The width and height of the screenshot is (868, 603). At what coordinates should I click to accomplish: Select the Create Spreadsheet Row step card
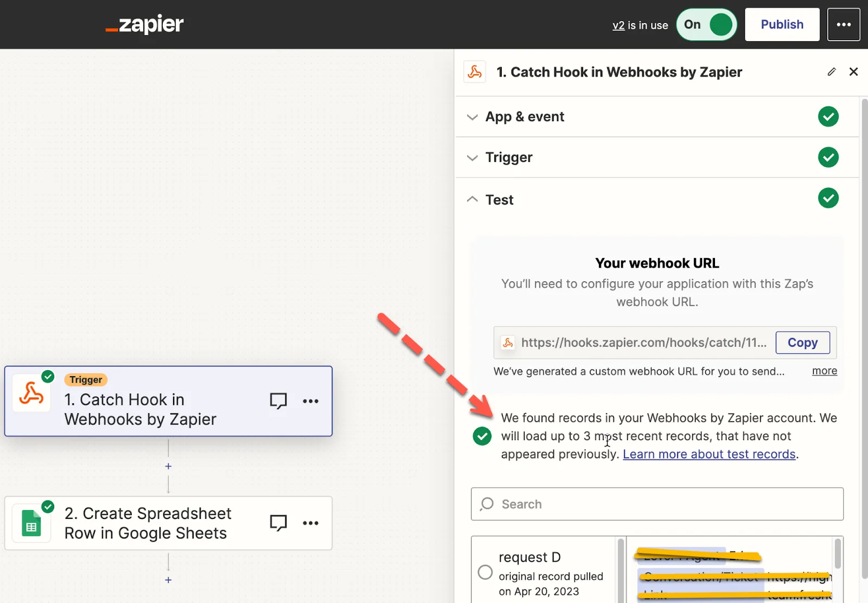click(x=168, y=523)
